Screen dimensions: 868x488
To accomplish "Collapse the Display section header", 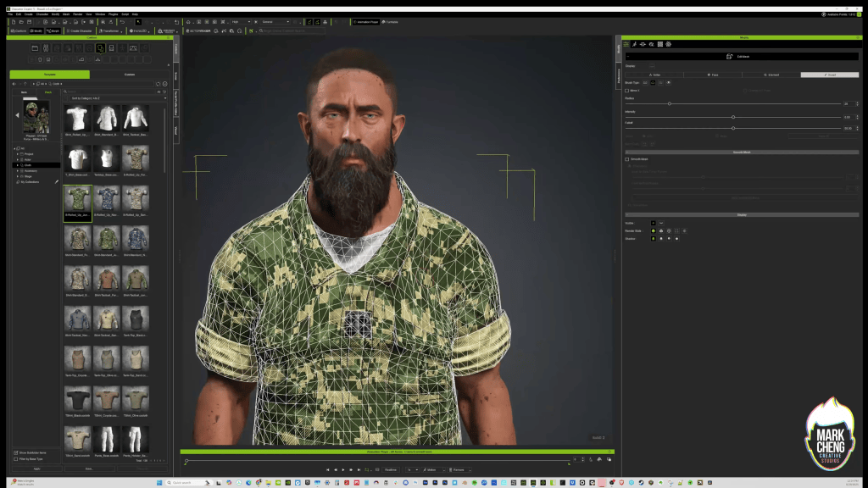I will coord(742,214).
